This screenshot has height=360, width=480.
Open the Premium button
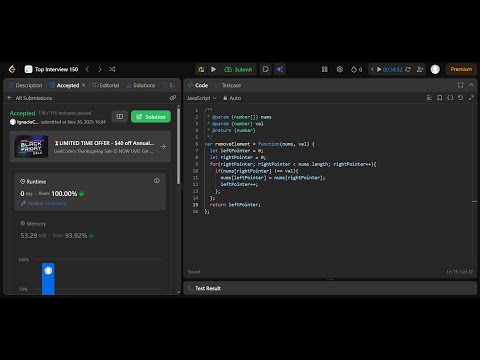click(461, 69)
